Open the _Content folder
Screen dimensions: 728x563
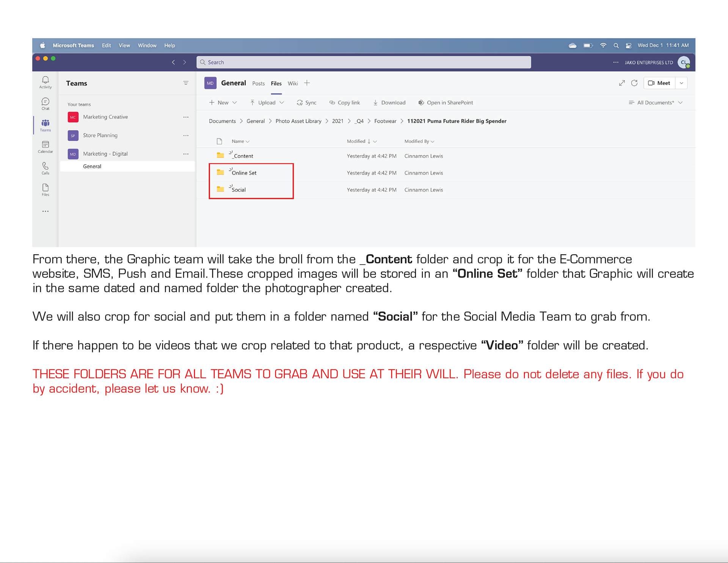point(243,156)
